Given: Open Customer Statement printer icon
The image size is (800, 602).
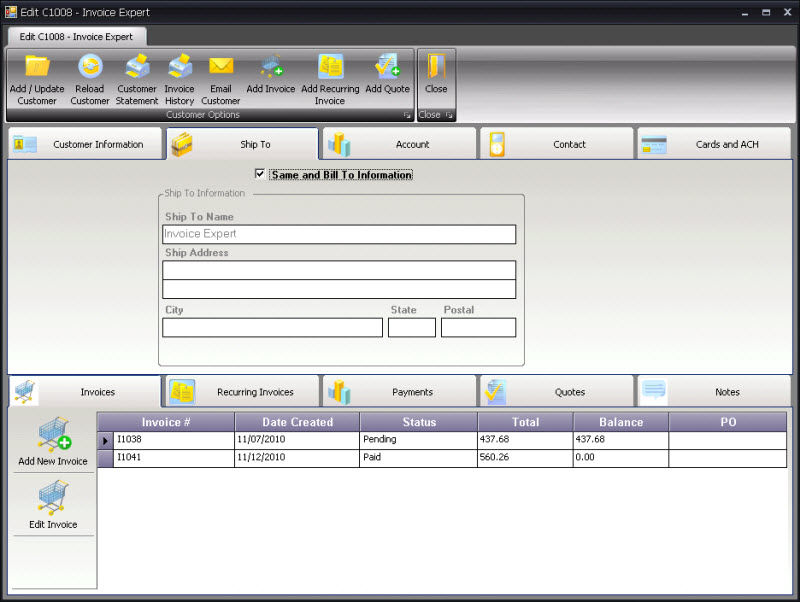Looking at the screenshot, I should 137,66.
